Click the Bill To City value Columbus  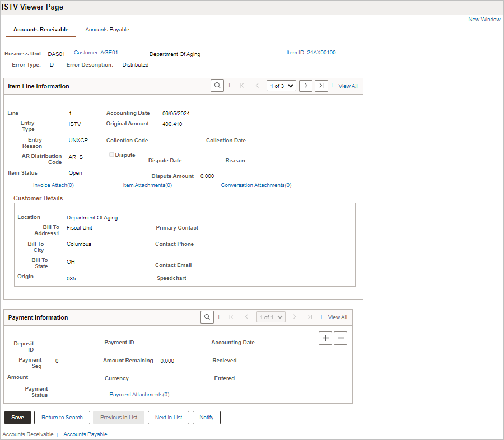pyautogui.click(x=79, y=244)
